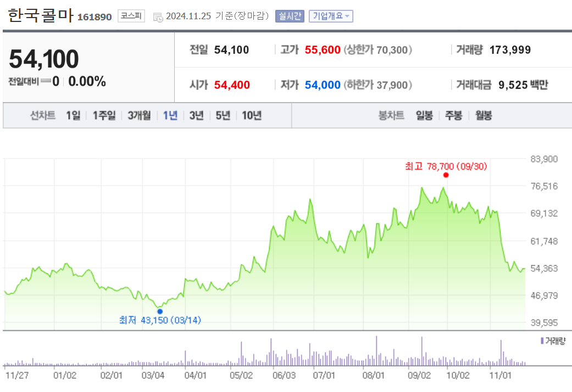572x392 pixels.
Task: Click the 전일 54,100 value
Action: 231,50
